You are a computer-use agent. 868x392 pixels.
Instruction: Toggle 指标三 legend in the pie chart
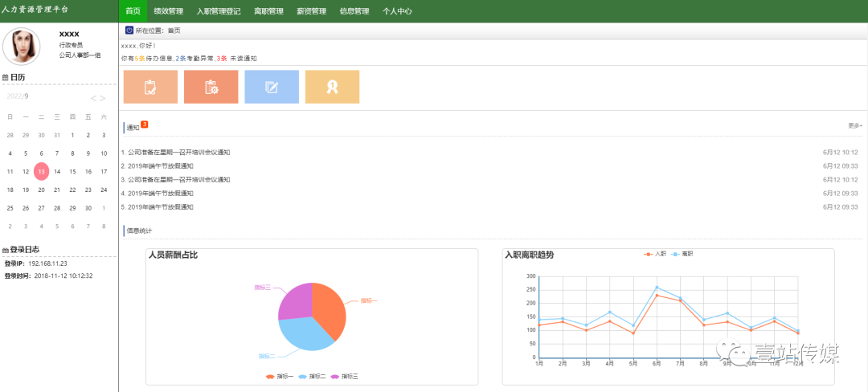pyautogui.click(x=344, y=377)
